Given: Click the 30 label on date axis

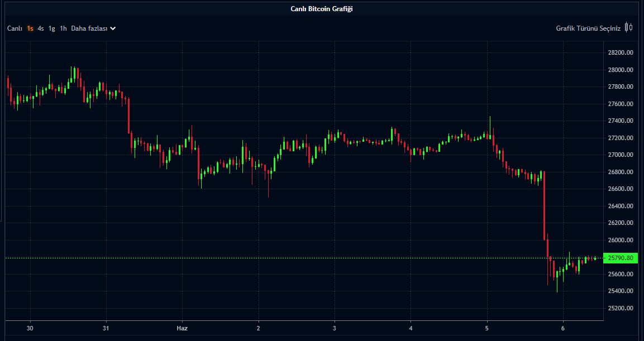Looking at the screenshot, I should [30, 328].
